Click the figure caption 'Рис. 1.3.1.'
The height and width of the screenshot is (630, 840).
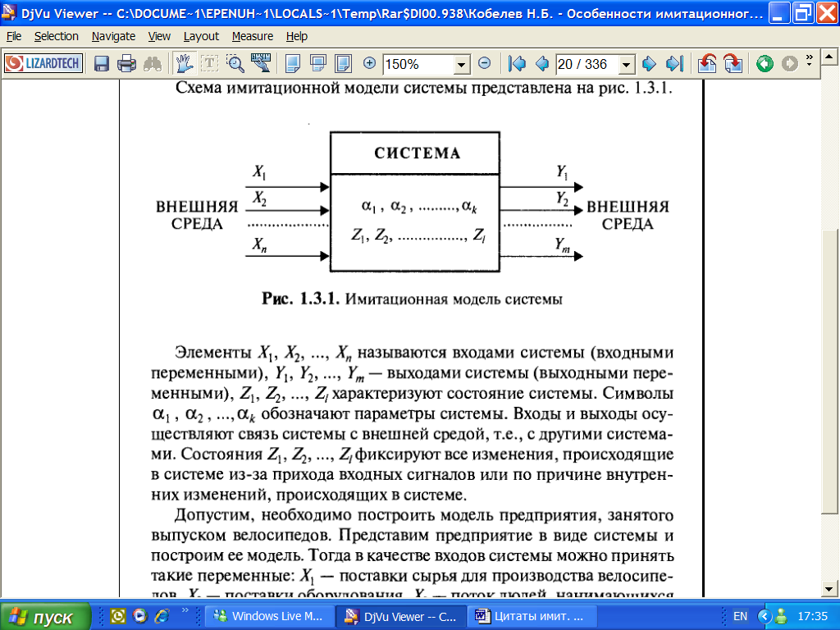click(x=300, y=299)
